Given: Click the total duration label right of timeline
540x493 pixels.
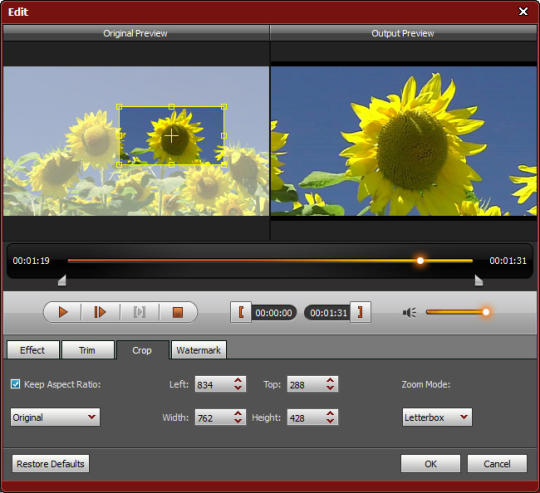Looking at the screenshot, I should click(508, 261).
